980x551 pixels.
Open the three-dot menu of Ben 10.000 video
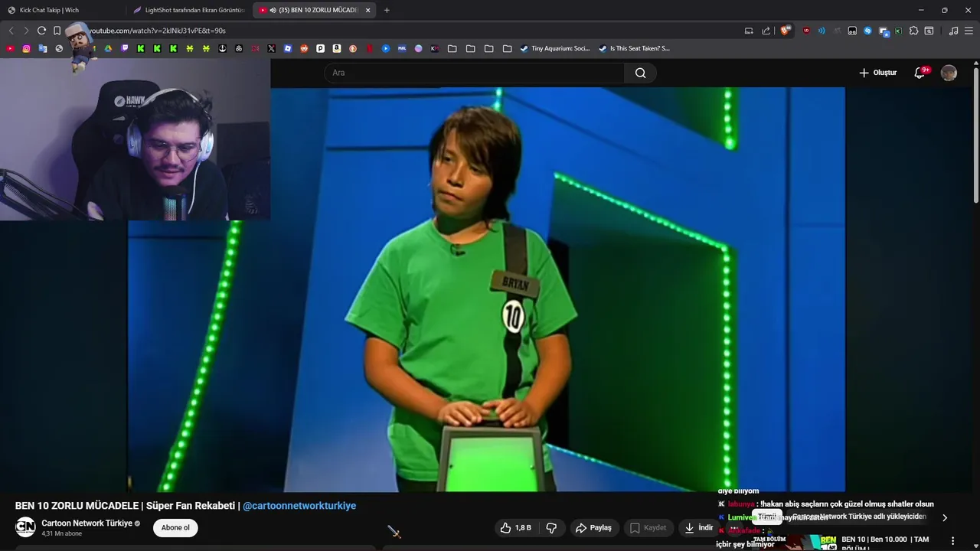pyautogui.click(x=952, y=540)
